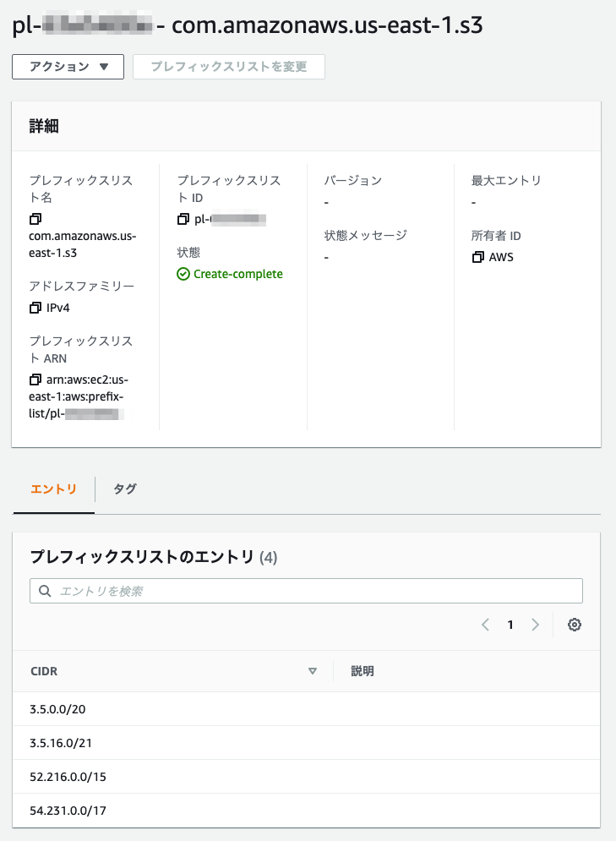The image size is (616, 841).
Task: Go to previous page of entries
Action: coord(485,625)
